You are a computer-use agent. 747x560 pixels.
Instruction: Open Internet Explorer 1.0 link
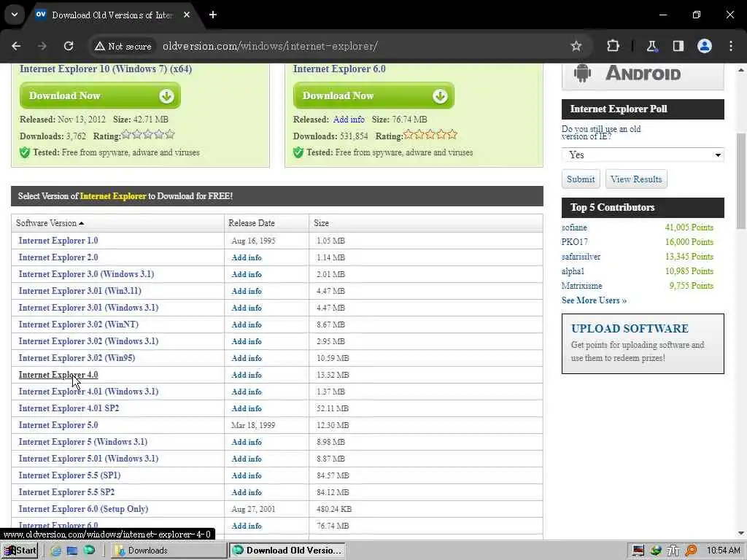pos(58,241)
